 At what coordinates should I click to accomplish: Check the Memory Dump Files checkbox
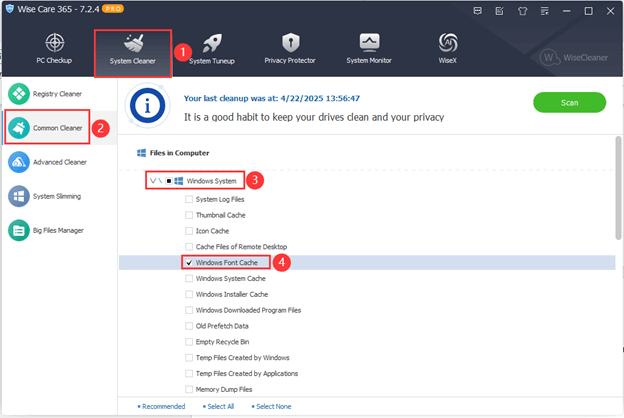(189, 389)
